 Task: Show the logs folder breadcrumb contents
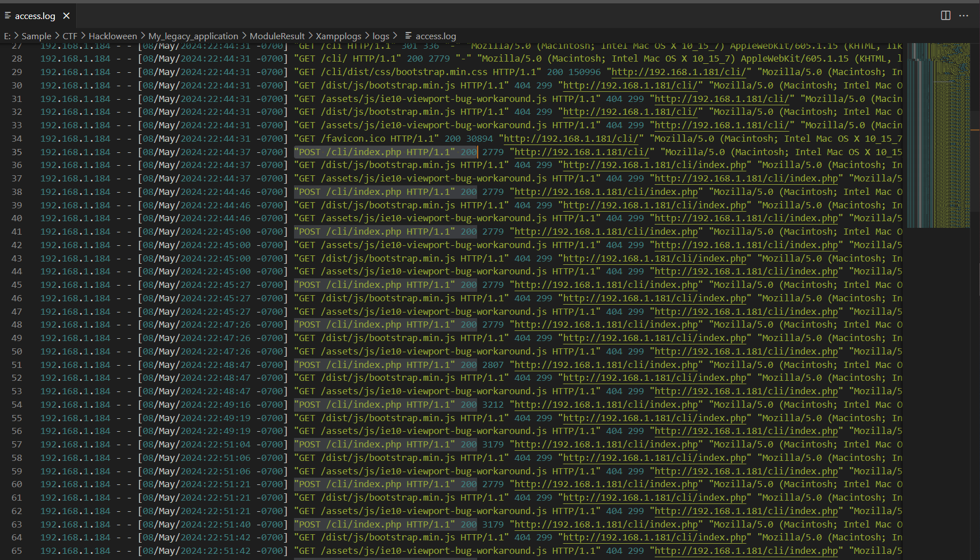(381, 36)
